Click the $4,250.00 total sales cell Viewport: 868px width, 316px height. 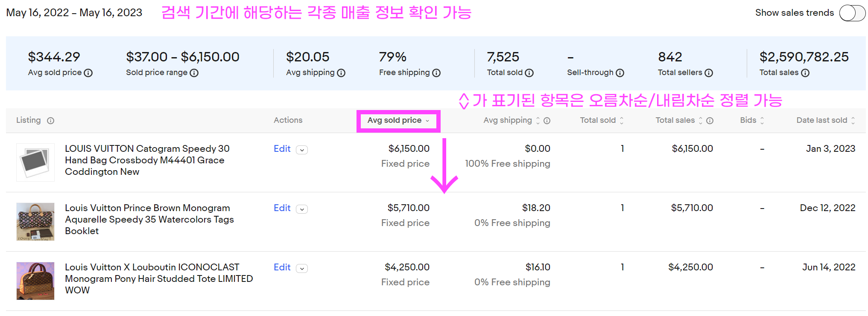pos(690,267)
